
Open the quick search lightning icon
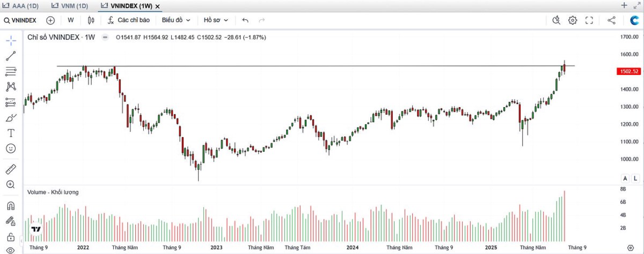tap(557, 20)
